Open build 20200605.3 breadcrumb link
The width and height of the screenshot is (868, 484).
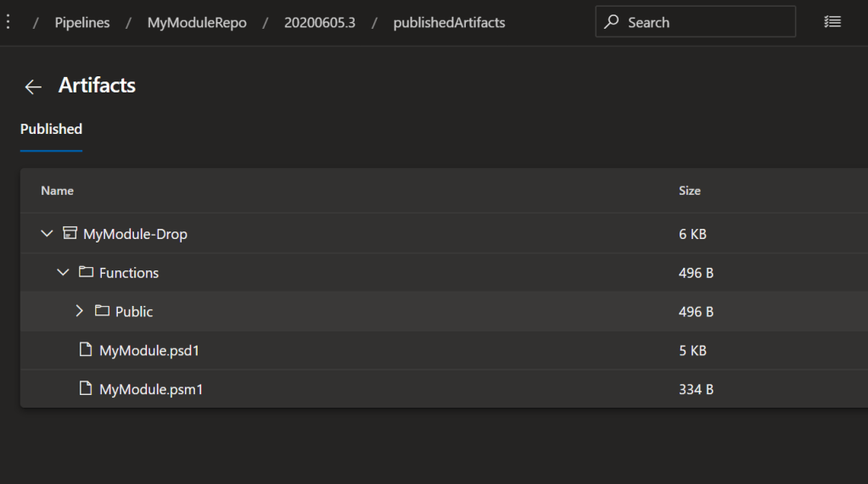[319, 23]
